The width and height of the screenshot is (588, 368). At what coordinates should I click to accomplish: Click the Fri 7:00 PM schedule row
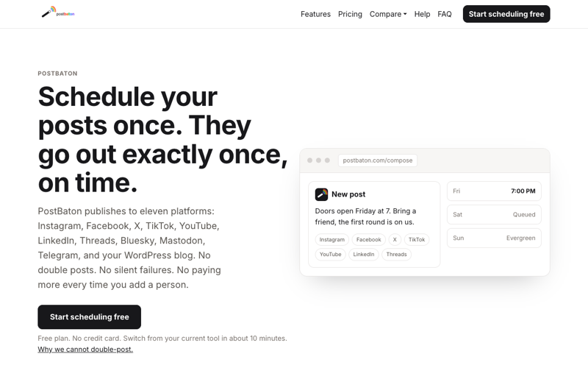[x=494, y=191]
